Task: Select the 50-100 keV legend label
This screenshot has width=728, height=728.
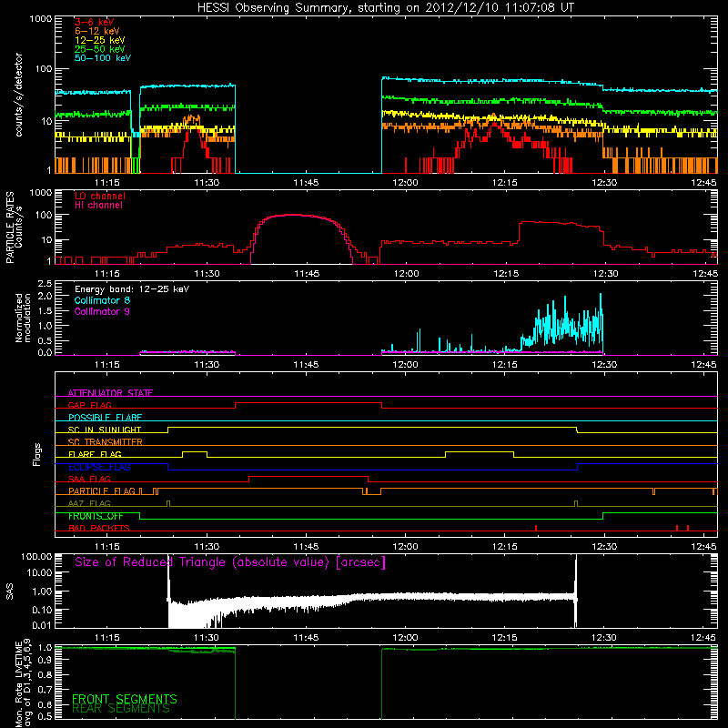Action: pos(103,58)
